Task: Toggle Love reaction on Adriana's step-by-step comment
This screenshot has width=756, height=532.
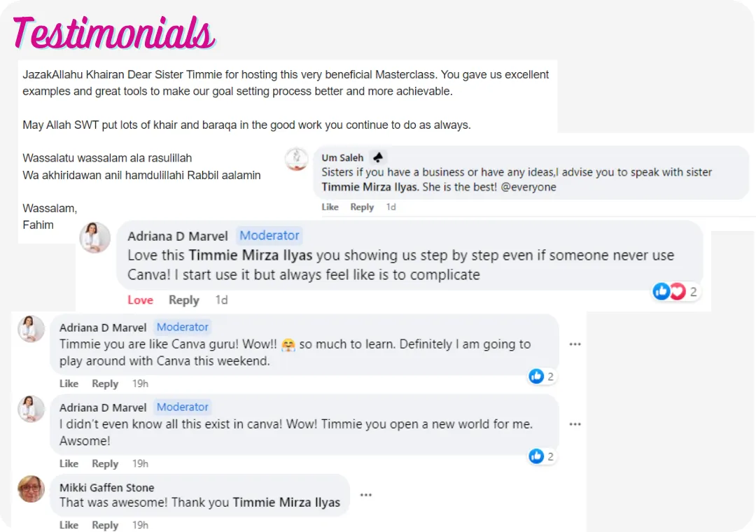Action: 140,300
